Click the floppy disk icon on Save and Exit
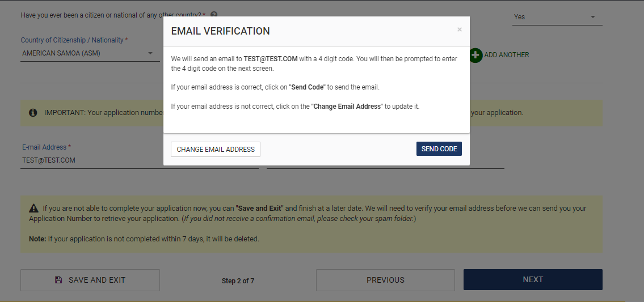The width and height of the screenshot is (644, 302). pos(58,280)
